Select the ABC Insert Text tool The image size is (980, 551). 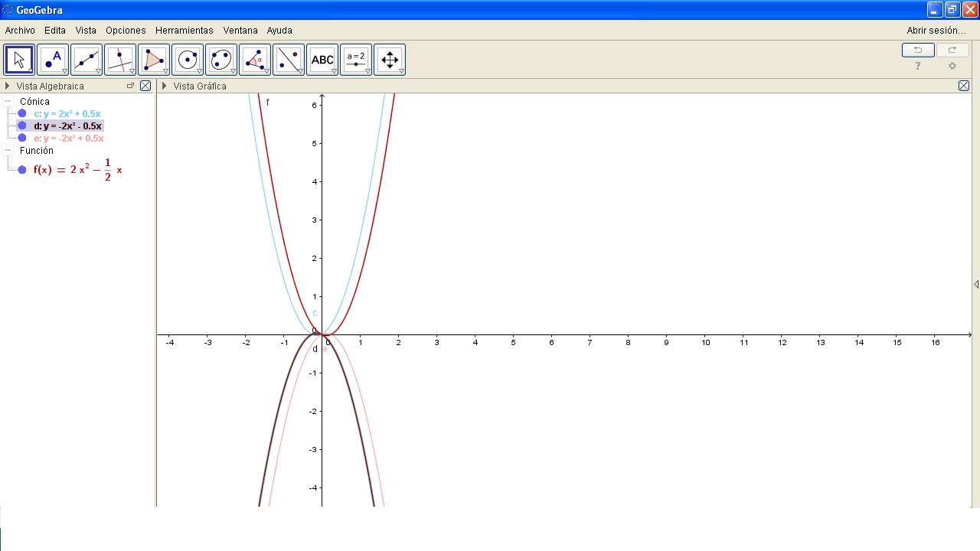[x=322, y=60]
